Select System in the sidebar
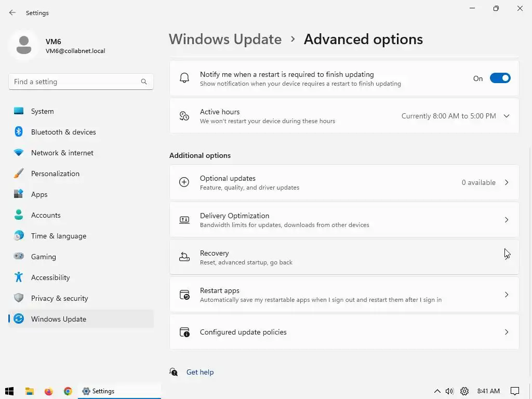532x399 pixels. coord(81,111)
